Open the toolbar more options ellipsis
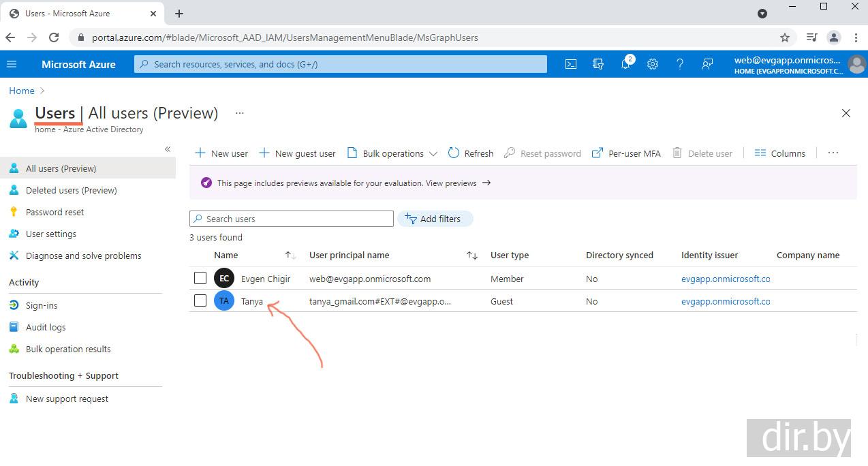This screenshot has width=868, height=466. [x=833, y=153]
